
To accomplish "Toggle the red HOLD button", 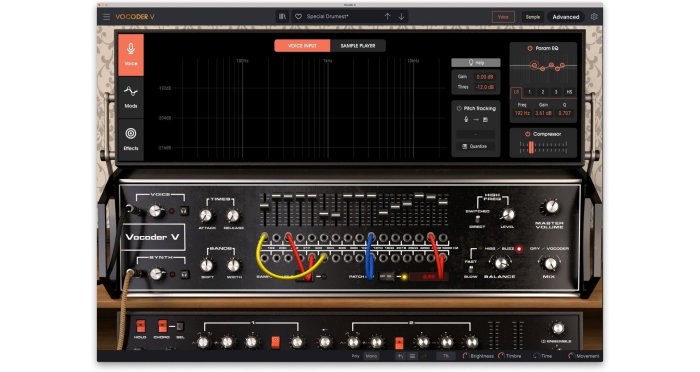I will click(x=141, y=326).
